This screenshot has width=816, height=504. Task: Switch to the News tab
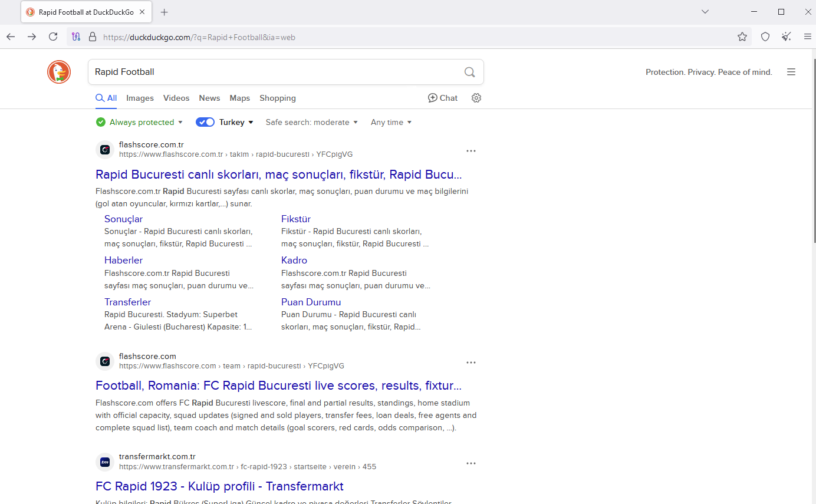(x=209, y=98)
